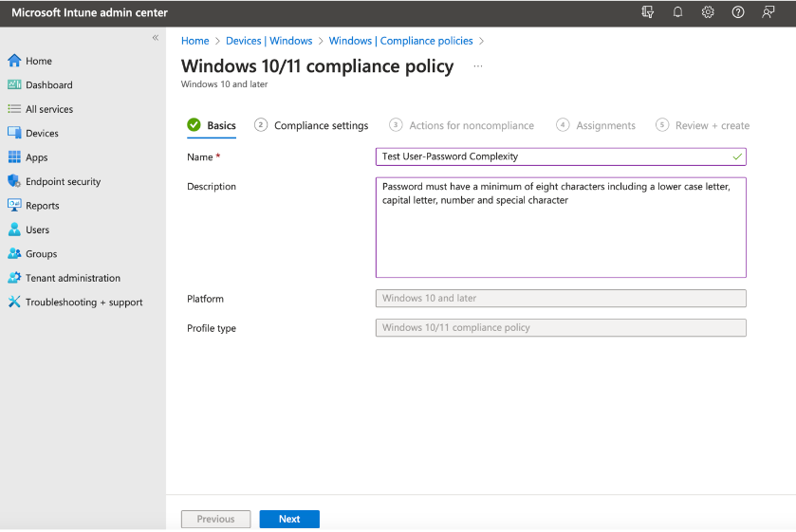Follow Windows | Compliance policies breadcrumb
Image resolution: width=796 pixels, height=532 pixels.
(400, 41)
